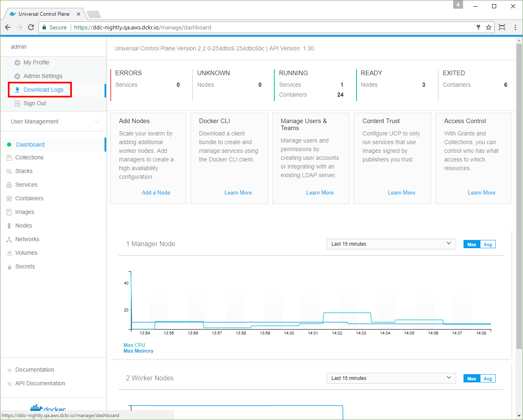Switch Worker Nodes chart to Avg
Image resolution: width=523 pixels, height=420 pixels.
click(x=487, y=379)
